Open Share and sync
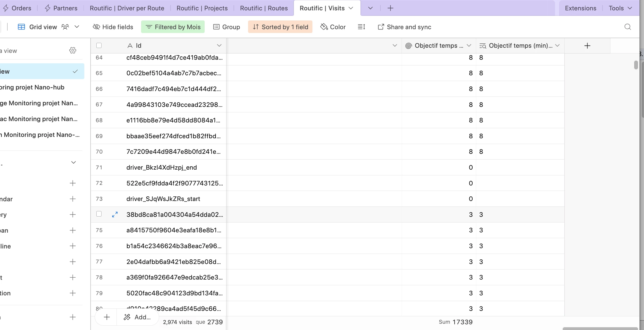This screenshot has width=644, height=330. pos(404,27)
